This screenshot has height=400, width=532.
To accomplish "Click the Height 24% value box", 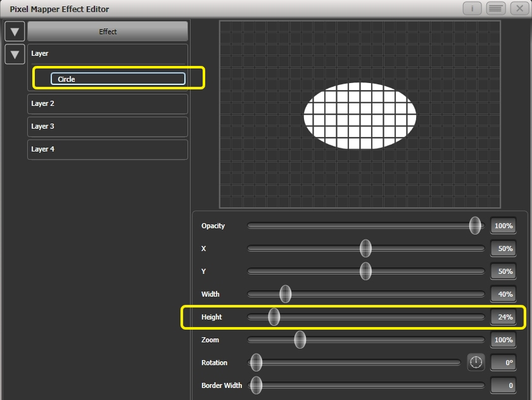I will (x=502, y=317).
